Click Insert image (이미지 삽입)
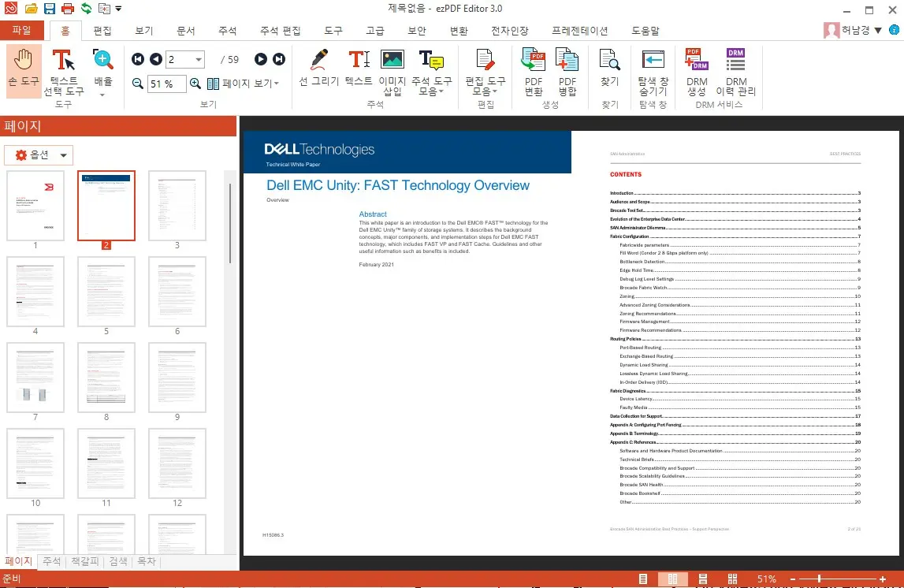Screen dimensions: 904x588 (392, 73)
